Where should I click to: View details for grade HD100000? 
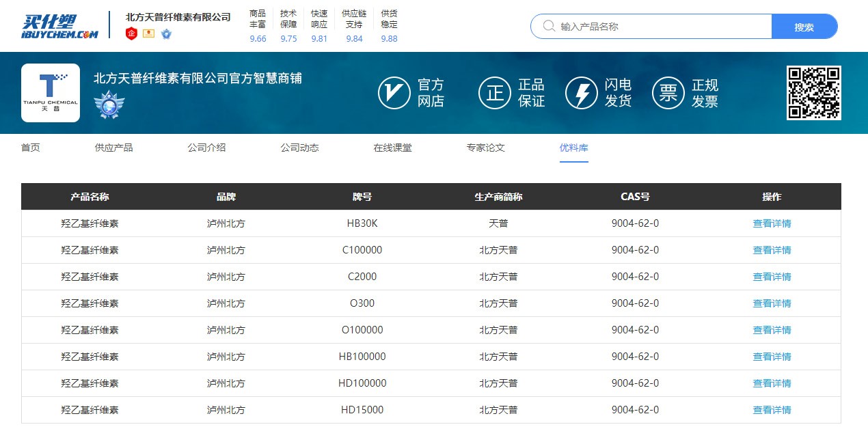click(x=772, y=383)
